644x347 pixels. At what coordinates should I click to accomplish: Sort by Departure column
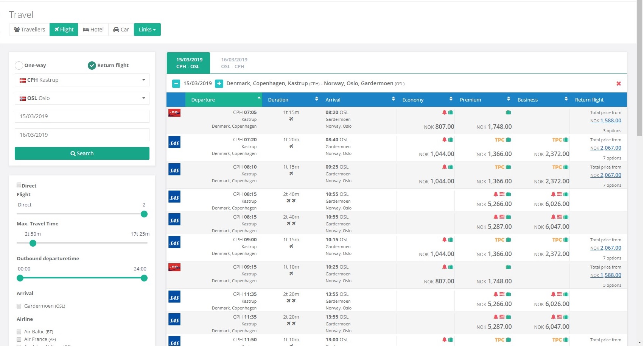[x=224, y=100]
